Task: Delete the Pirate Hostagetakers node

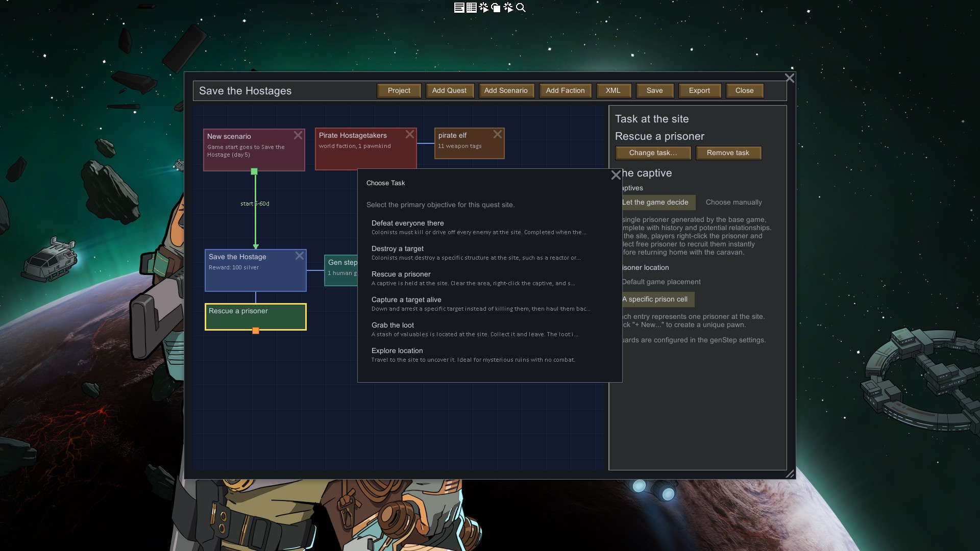Action: [x=410, y=134]
